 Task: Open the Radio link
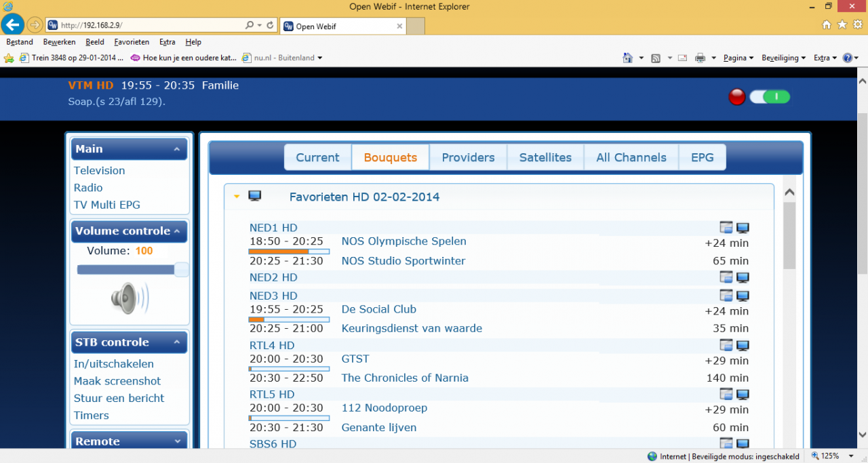coord(88,187)
